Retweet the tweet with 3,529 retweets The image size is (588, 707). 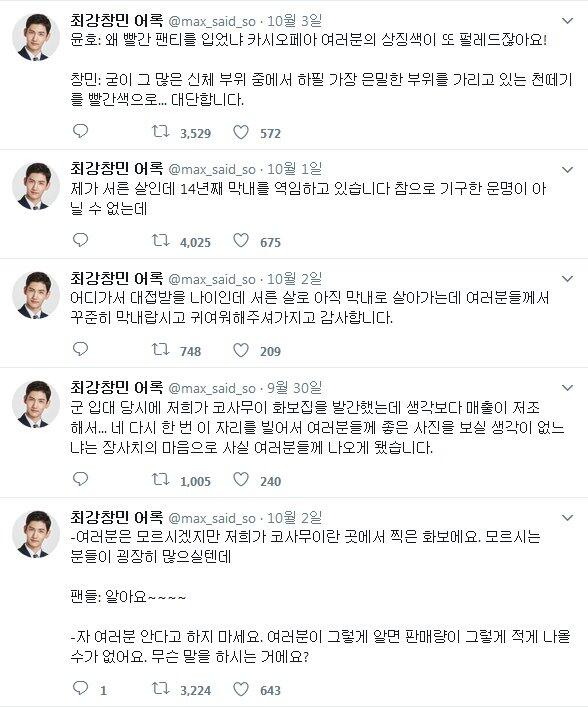point(160,132)
